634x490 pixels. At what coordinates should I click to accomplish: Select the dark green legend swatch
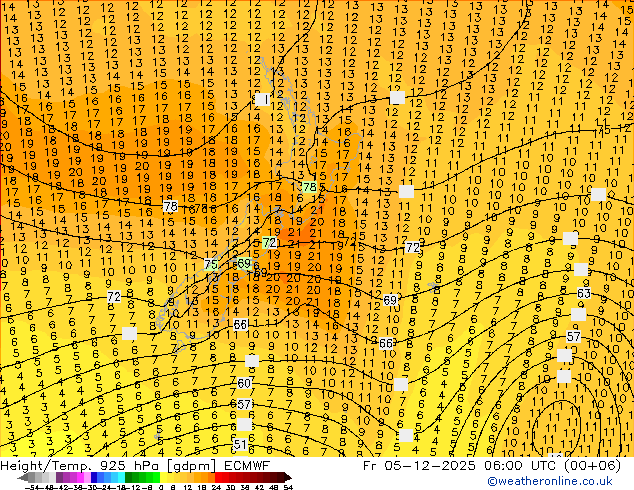coord(128,478)
